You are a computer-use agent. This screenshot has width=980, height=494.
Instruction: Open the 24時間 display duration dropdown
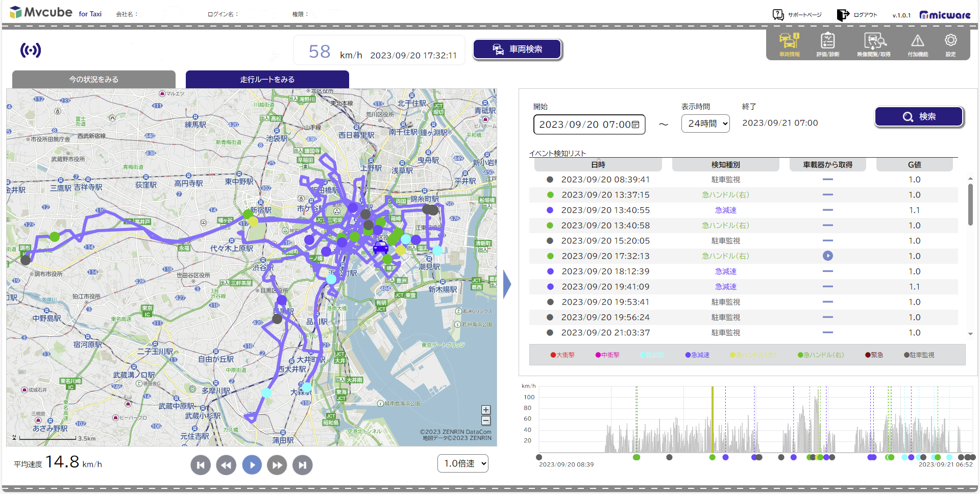(x=705, y=123)
